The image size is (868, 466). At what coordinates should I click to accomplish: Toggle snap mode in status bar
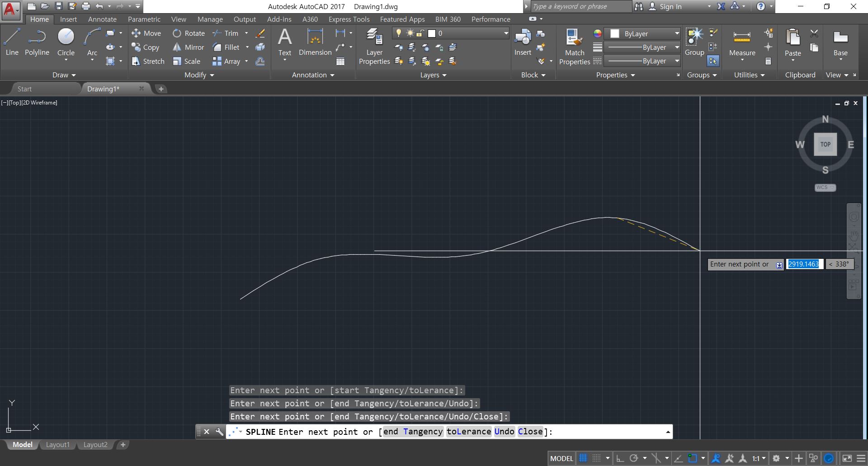[597, 458]
